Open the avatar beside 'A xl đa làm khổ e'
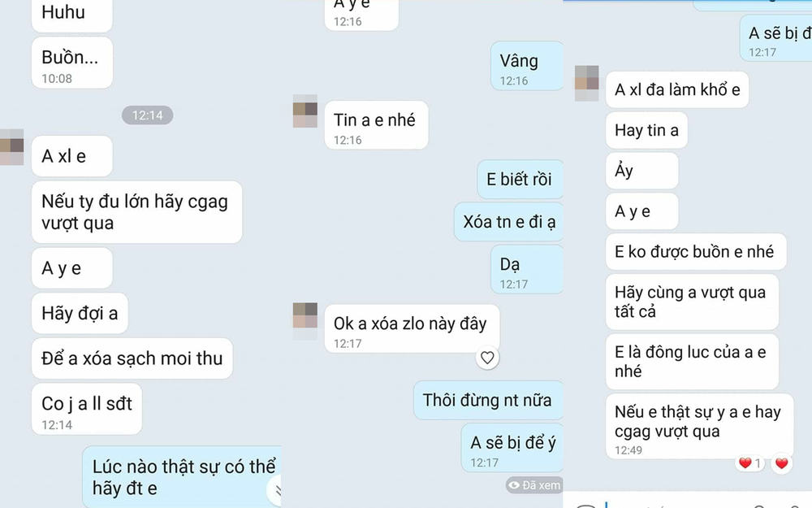Viewport: 812px width, 508px height. (x=587, y=83)
